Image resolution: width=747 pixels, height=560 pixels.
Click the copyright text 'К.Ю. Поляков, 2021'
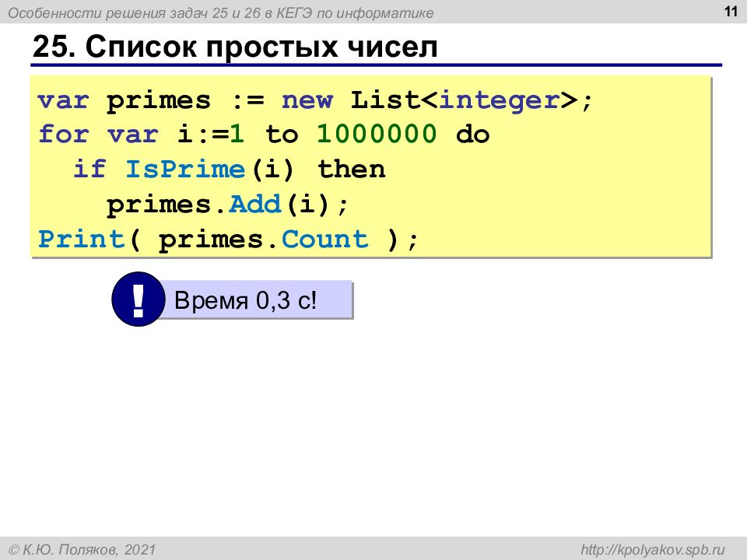(89, 549)
